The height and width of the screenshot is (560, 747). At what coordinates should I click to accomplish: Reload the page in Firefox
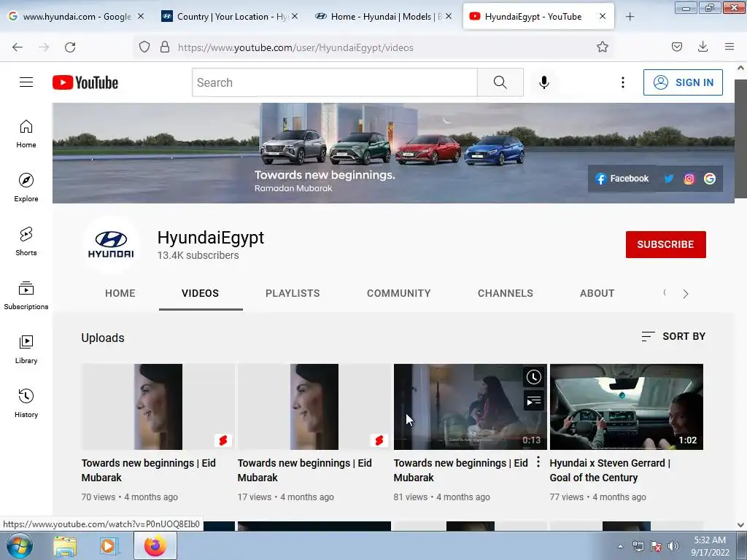click(70, 47)
